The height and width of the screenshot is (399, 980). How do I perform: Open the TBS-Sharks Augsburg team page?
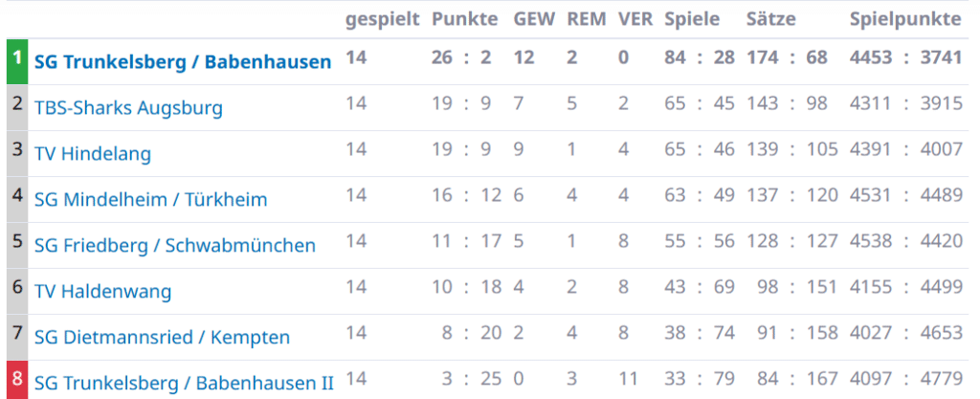tap(128, 107)
